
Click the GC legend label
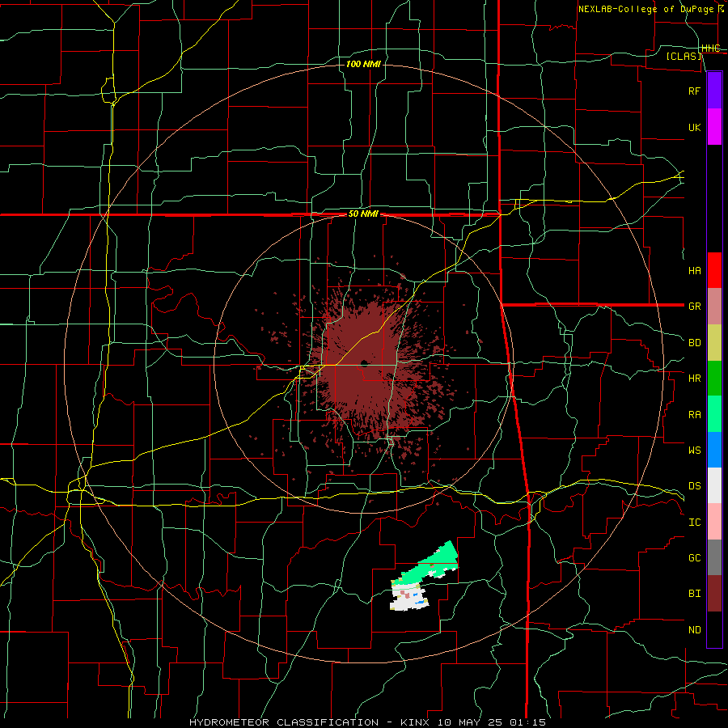694,557
